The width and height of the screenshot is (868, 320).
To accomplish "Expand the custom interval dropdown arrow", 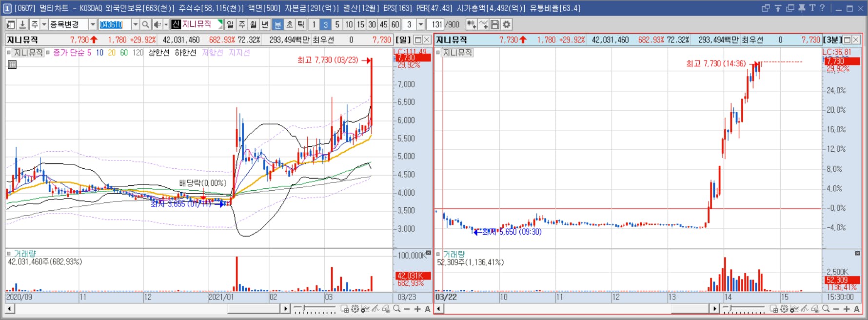I will point(421,24).
